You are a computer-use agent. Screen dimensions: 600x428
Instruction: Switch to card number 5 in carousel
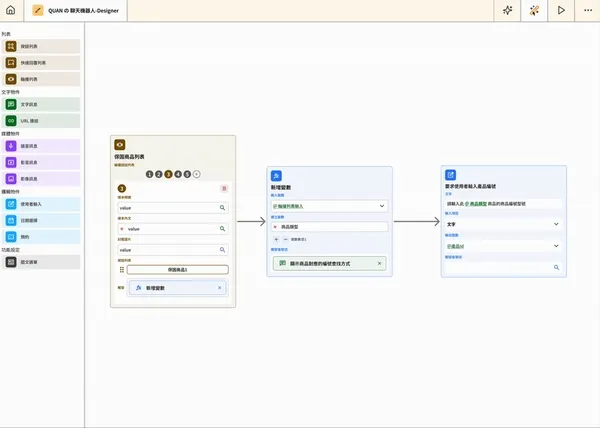tap(187, 174)
